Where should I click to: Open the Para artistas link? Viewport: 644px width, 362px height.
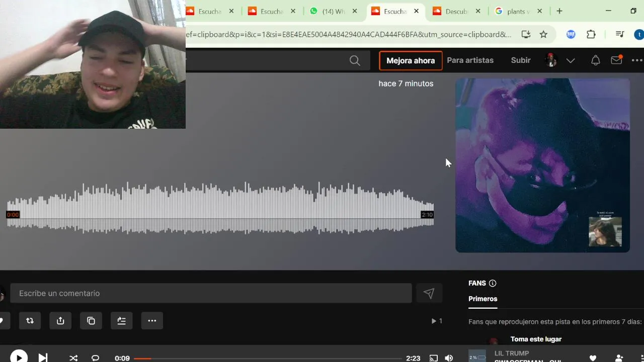click(470, 60)
